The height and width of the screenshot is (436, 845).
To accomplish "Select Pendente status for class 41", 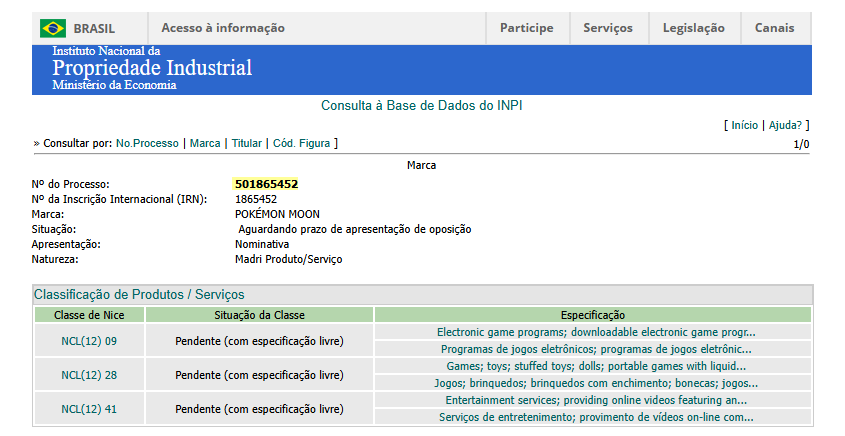I will coord(259,409).
